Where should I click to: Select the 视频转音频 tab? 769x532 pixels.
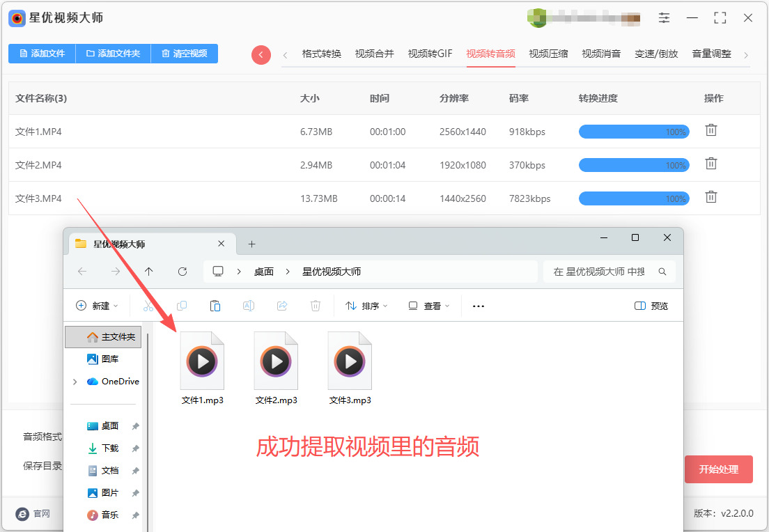click(490, 54)
